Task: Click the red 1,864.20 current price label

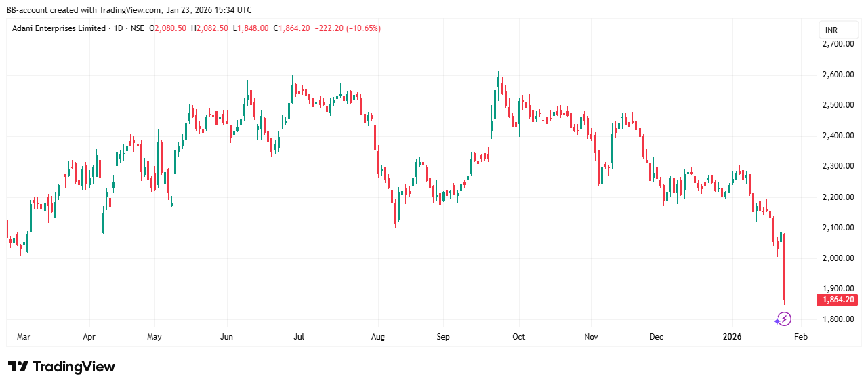Action: [x=839, y=300]
